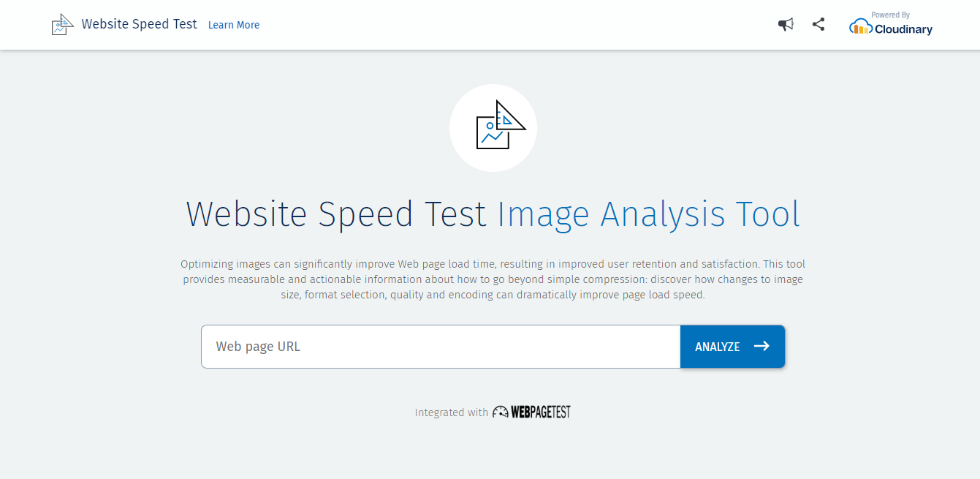Click the Website Speed Test logo icon in header
Image resolution: width=980 pixels, height=479 pixels.
[x=62, y=25]
